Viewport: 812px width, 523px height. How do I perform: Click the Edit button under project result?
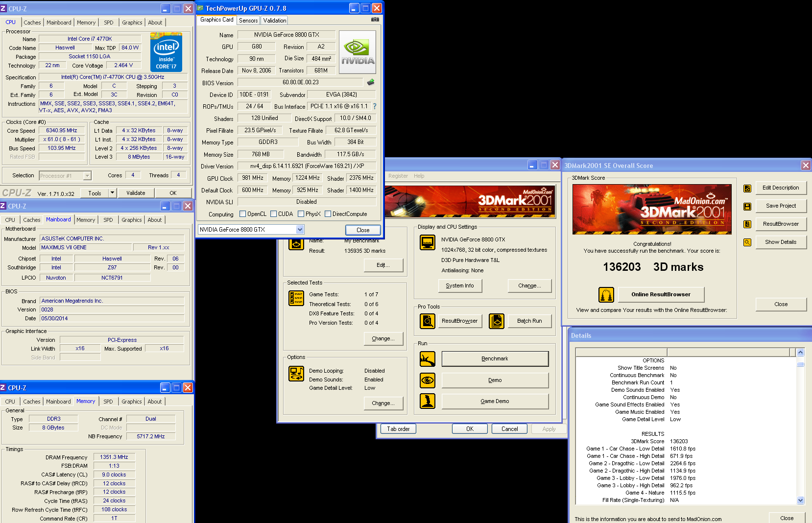tap(383, 265)
